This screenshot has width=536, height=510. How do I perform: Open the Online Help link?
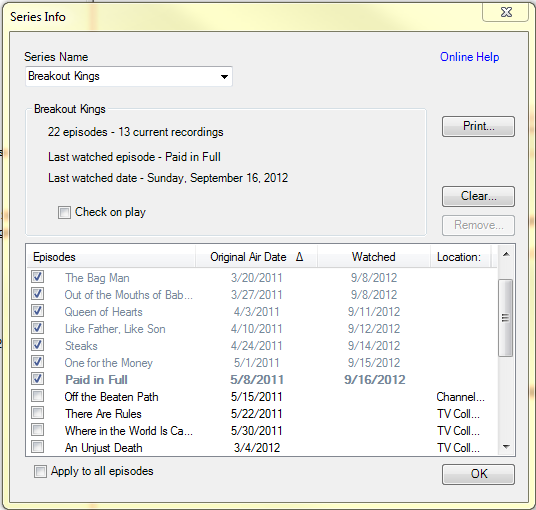[x=469, y=57]
